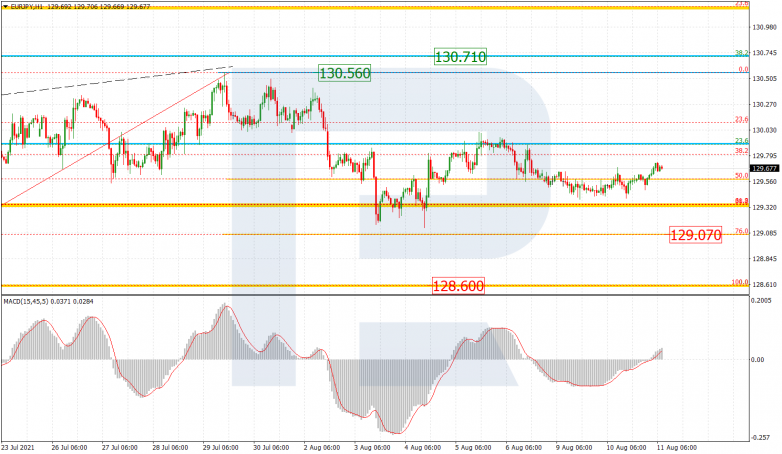
Task: Click 129.560 on the price axis
Action: pos(764,182)
